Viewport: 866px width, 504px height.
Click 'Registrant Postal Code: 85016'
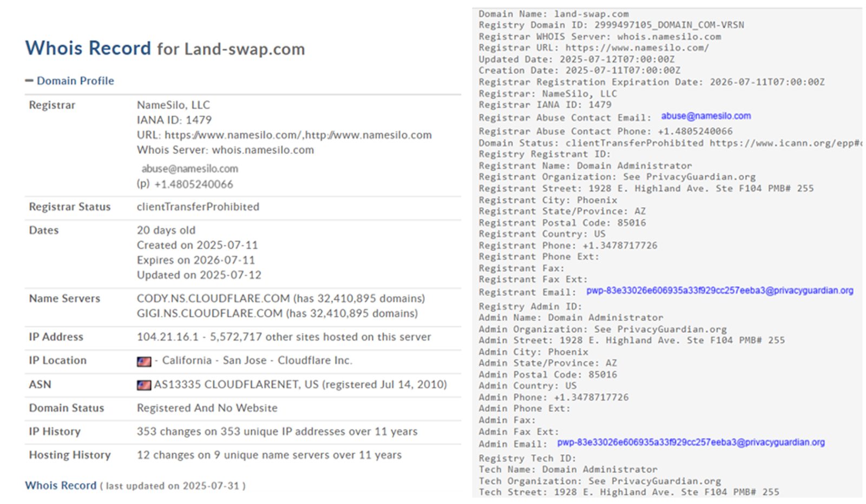point(562,223)
